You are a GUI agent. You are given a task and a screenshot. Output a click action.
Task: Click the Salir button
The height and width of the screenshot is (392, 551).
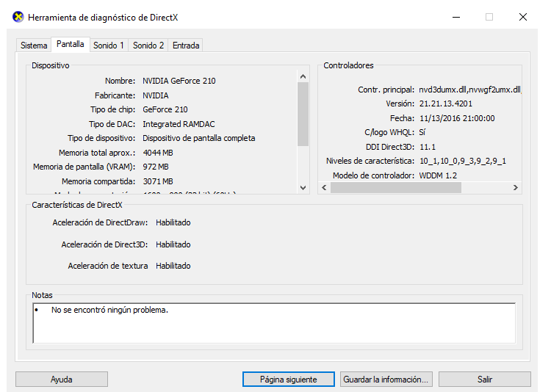pos(485,380)
